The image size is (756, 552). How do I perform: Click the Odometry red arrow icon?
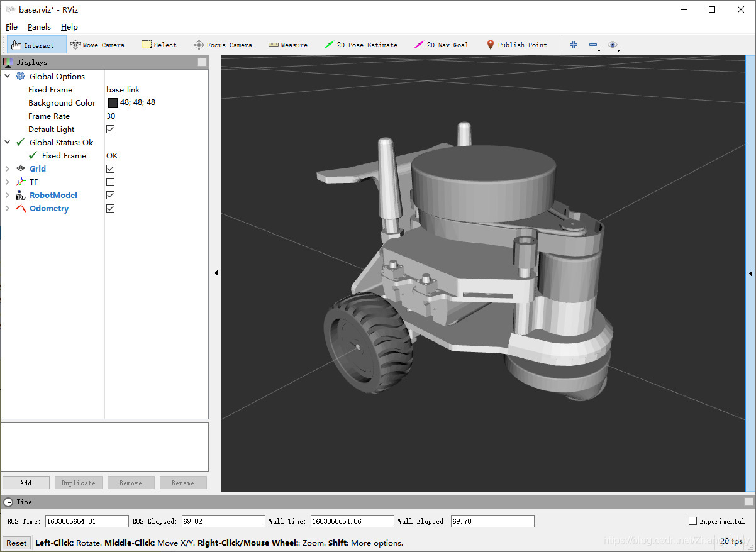(x=21, y=208)
